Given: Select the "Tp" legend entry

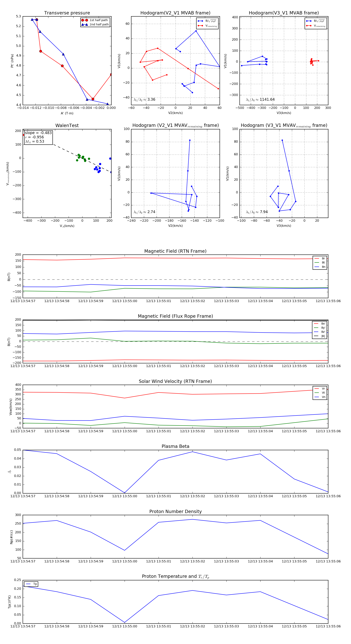Looking at the screenshot, I should (31, 584).
